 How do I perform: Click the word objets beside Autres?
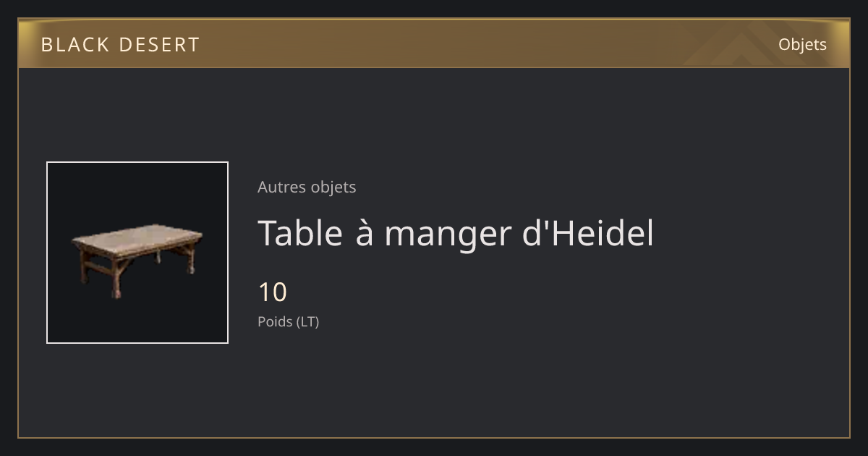pyautogui.click(x=333, y=187)
